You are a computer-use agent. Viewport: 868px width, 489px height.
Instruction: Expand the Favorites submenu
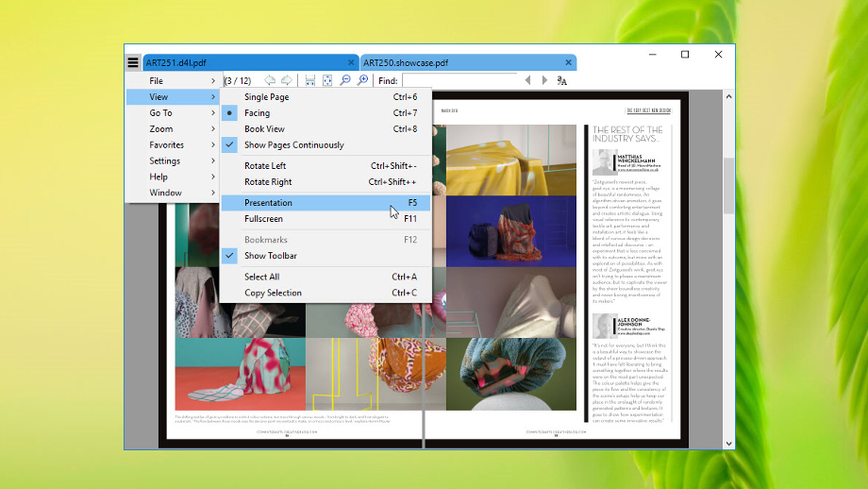[x=174, y=145]
